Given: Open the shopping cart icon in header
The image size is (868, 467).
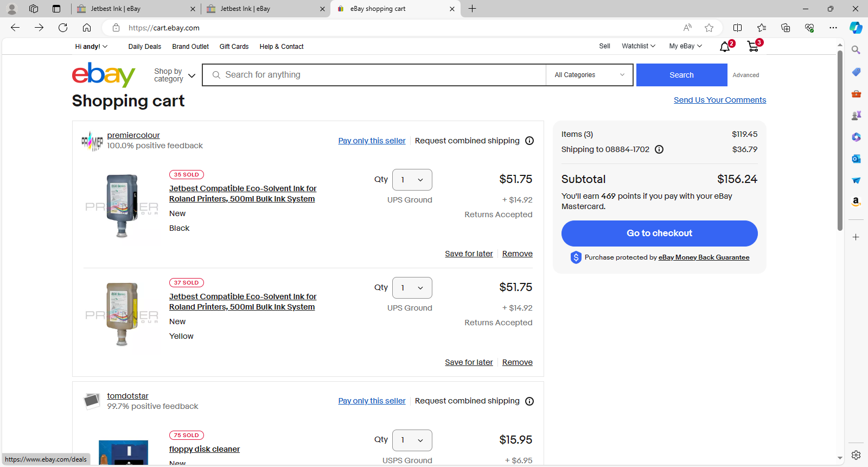Looking at the screenshot, I should (754, 47).
